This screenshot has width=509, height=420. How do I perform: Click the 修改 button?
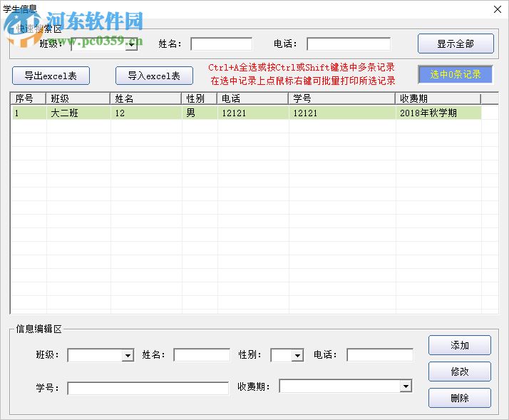[x=460, y=372]
